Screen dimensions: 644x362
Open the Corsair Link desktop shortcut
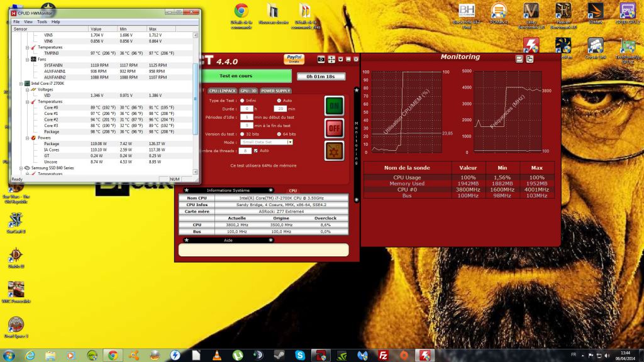coord(596,48)
